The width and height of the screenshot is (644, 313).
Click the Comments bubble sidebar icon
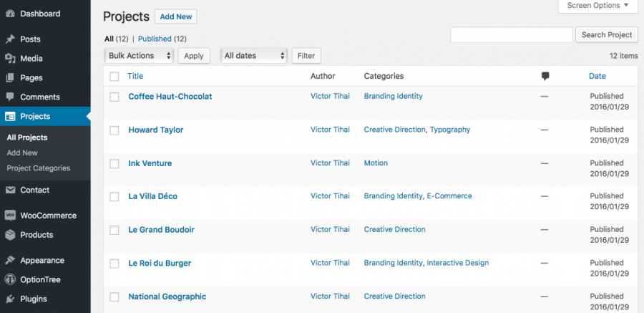point(10,97)
